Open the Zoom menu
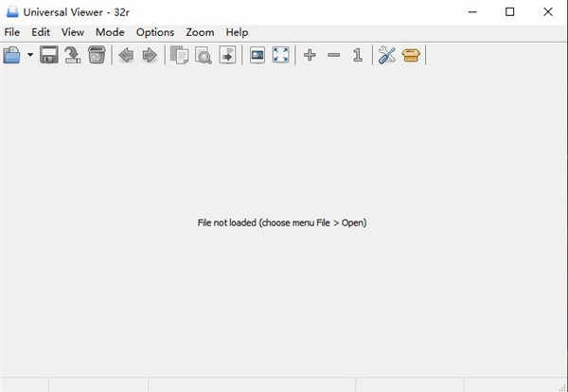Image resolution: width=568 pixels, height=392 pixels. click(x=200, y=32)
